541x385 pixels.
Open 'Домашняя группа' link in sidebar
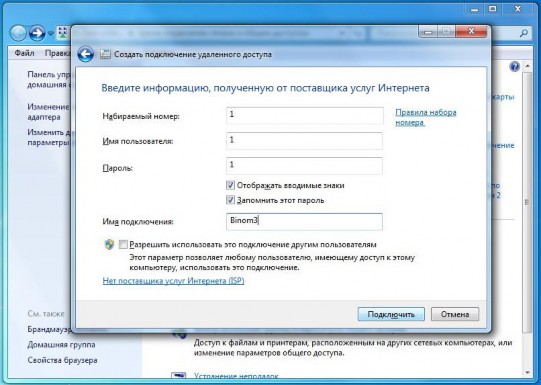(61, 344)
